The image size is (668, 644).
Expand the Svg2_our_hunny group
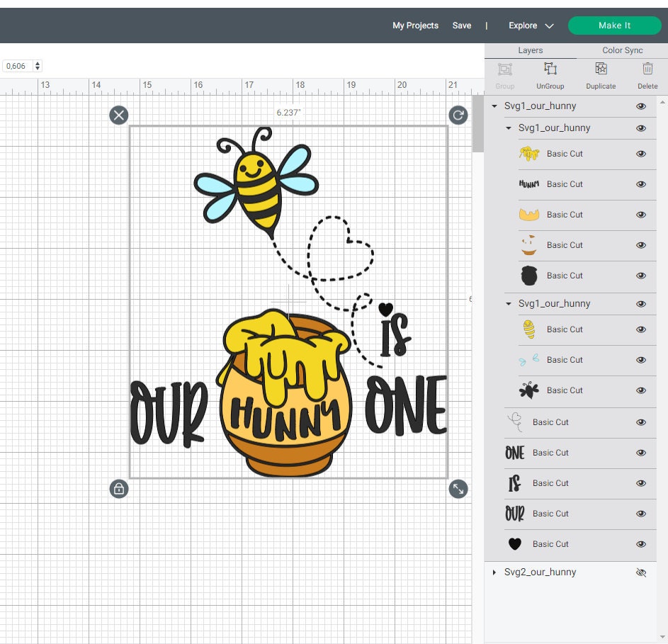(494, 572)
